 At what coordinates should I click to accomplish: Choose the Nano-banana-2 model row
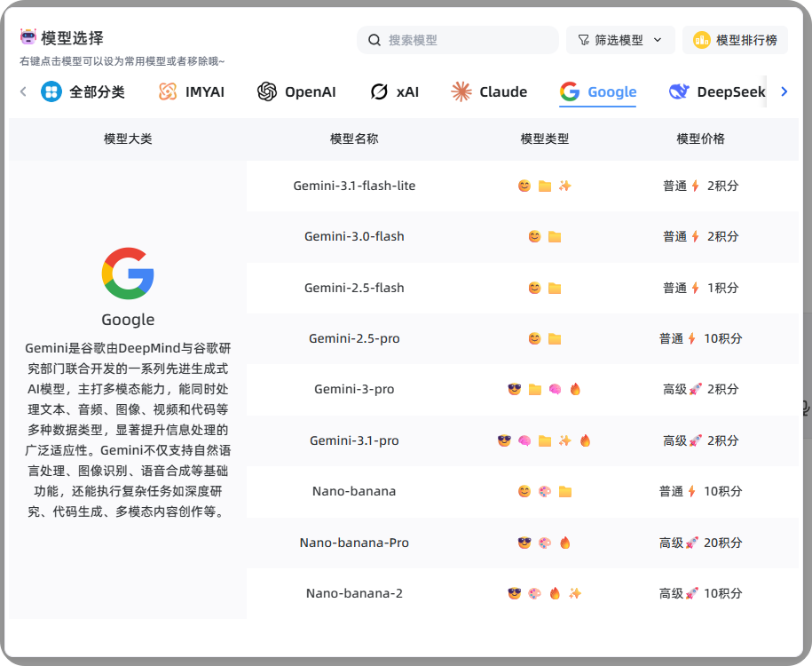click(354, 593)
